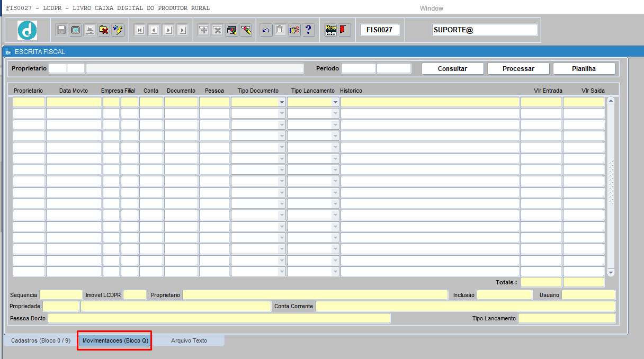Click the Sequencia field
Screen dimensions: 644x359
(x=61, y=295)
